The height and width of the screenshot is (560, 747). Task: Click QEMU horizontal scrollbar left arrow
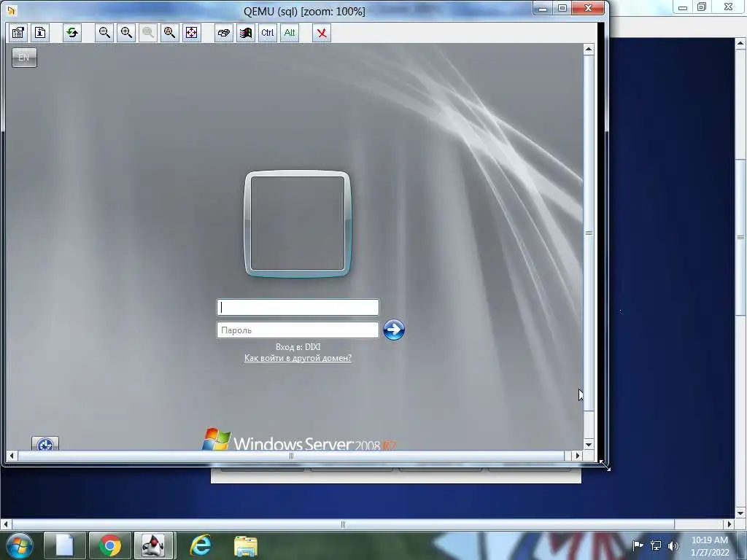click(12, 456)
